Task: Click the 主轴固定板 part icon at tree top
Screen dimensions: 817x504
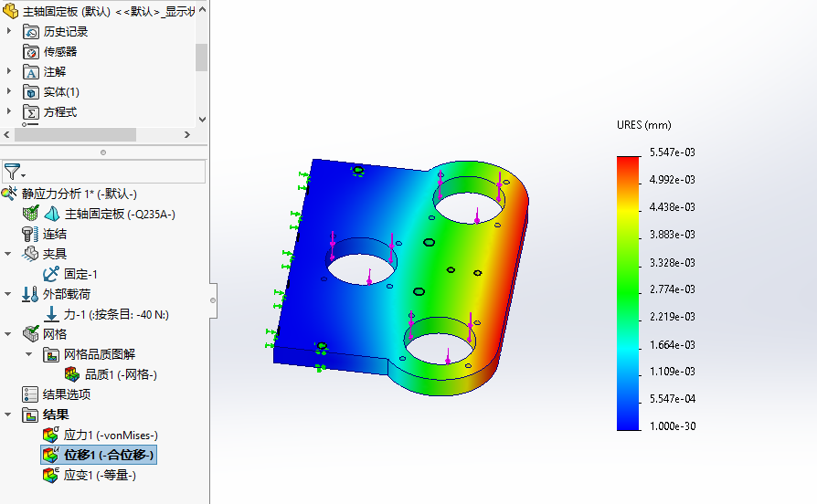Action: [10, 11]
